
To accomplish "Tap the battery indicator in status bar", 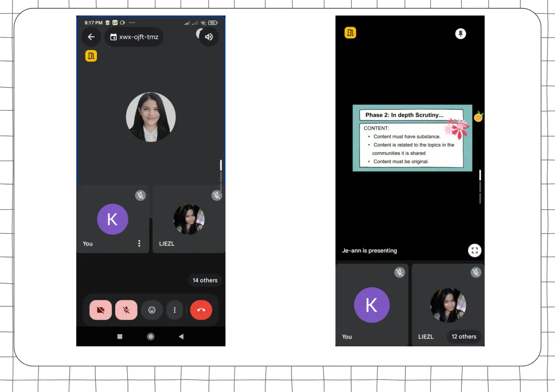I will [213, 23].
